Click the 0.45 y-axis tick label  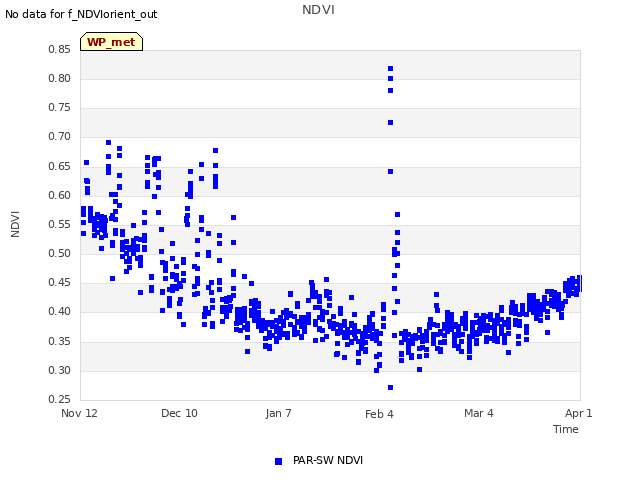coord(59,282)
